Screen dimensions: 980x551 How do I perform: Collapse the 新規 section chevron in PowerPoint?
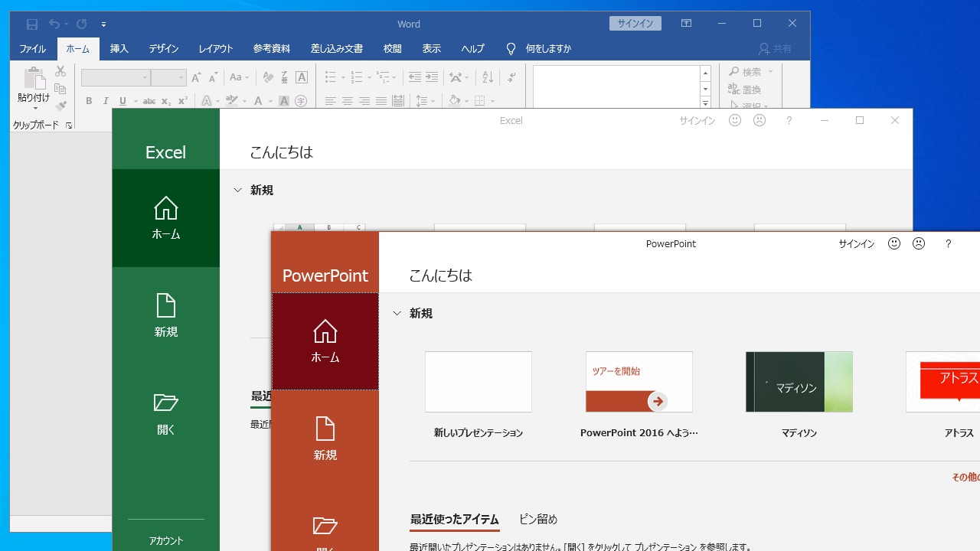[397, 313]
